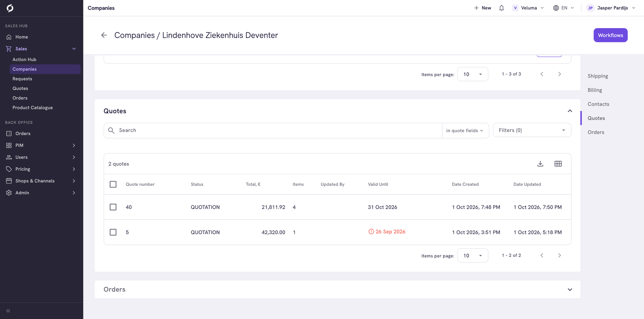
Task: Toggle the select-all quotes checkbox
Action: [x=113, y=184]
